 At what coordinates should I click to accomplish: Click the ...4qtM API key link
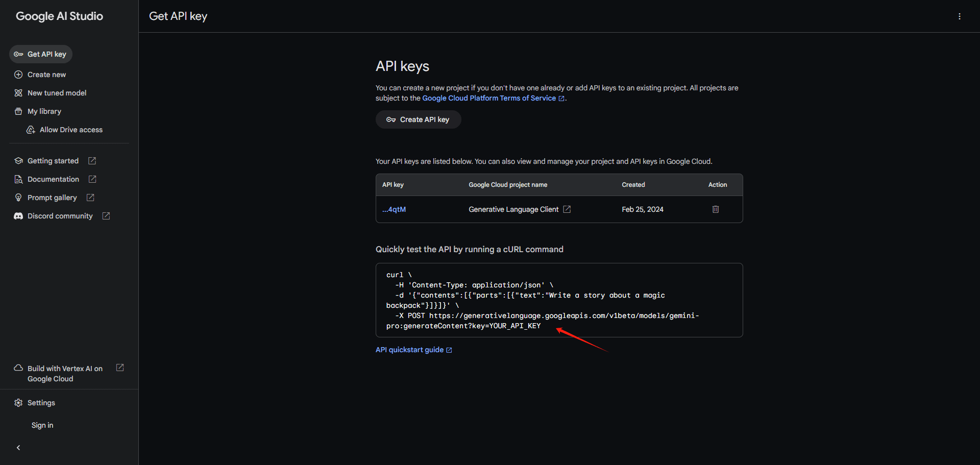[x=394, y=209]
